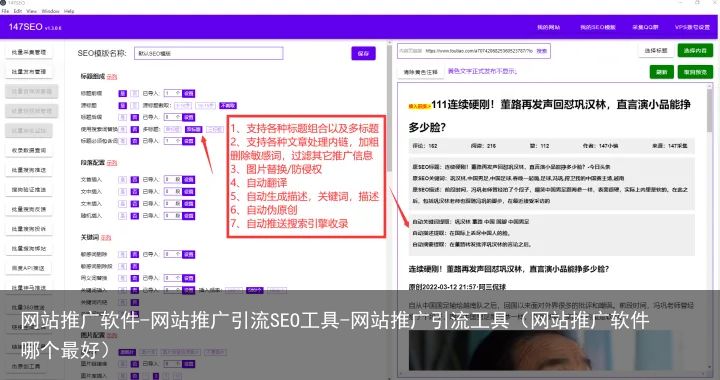Open the File menu
Image resolution: width=720 pixels, height=380 pixels.
(x=6, y=11)
